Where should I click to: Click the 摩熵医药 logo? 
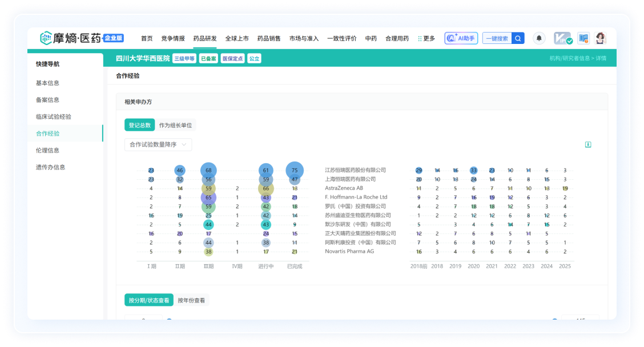pos(70,38)
